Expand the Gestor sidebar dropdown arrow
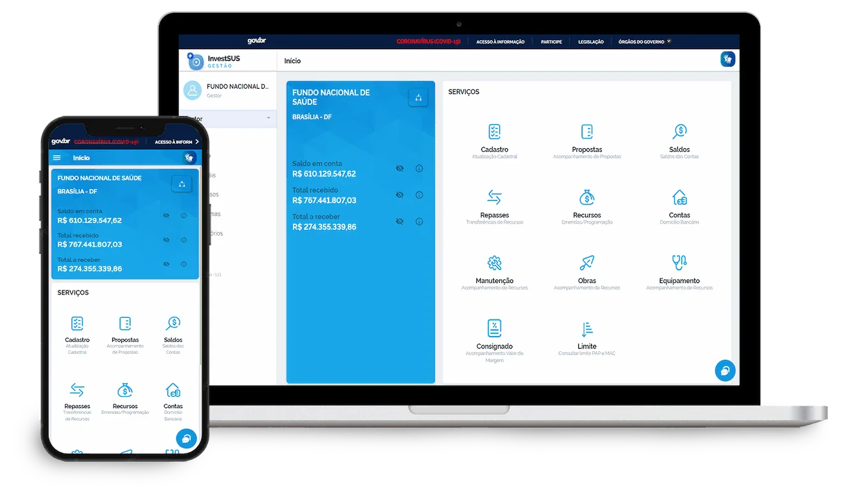 point(268,119)
